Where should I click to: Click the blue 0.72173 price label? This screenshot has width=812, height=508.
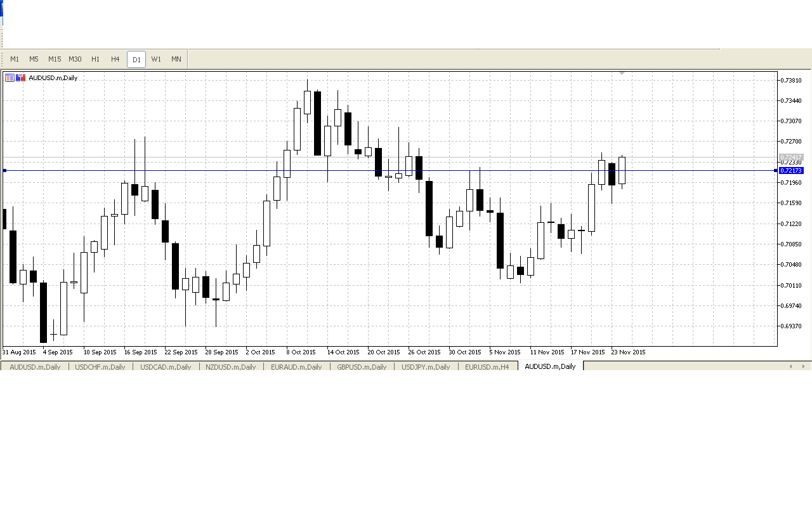pyautogui.click(x=791, y=170)
